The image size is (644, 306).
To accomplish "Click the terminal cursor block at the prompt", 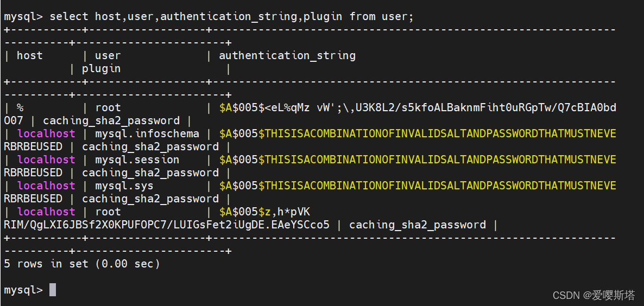I will click(53, 290).
